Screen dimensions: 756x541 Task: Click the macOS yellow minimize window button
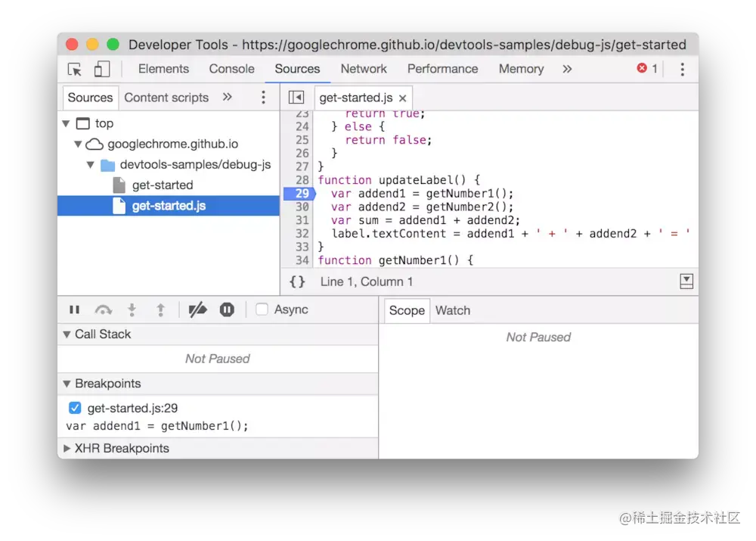[x=92, y=45]
